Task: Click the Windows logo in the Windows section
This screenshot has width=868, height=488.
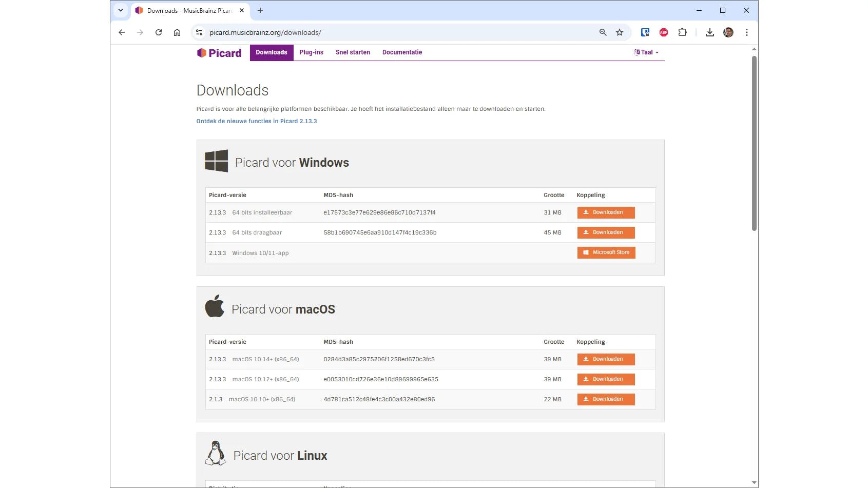Action: 216,161
